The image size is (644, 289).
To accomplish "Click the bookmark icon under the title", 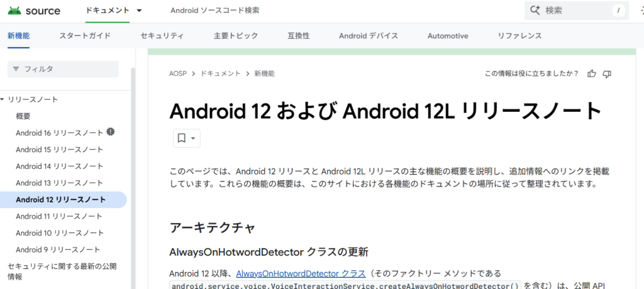I will point(181,138).
